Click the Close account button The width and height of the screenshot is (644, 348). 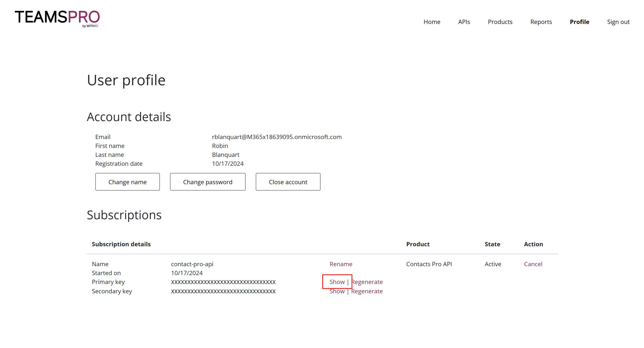(288, 182)
